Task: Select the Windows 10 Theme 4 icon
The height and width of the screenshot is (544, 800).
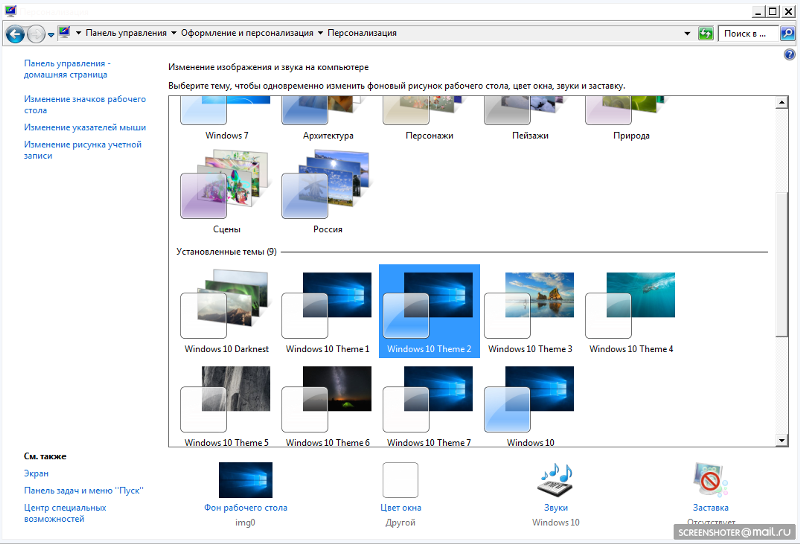Action: (x=631, y=311)
